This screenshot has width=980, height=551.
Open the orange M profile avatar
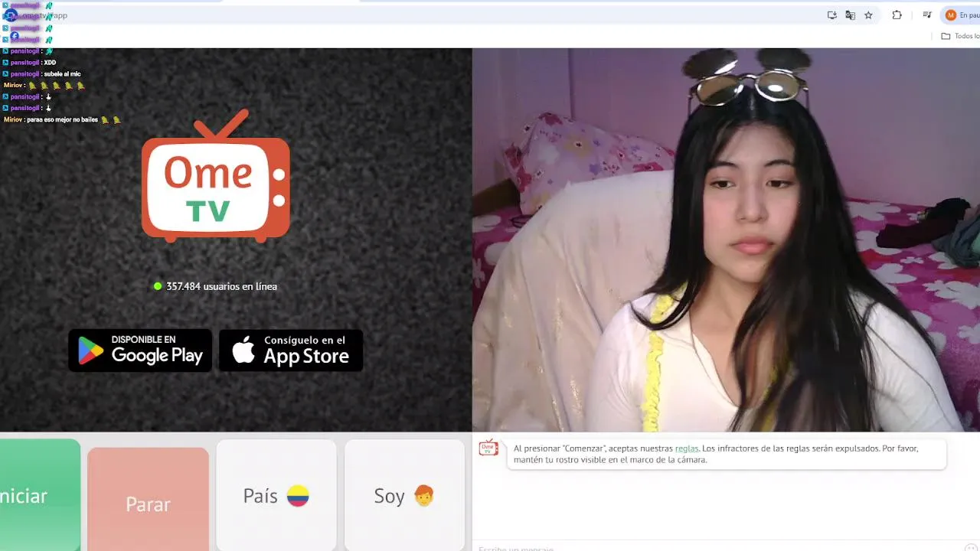coord(951,15)
